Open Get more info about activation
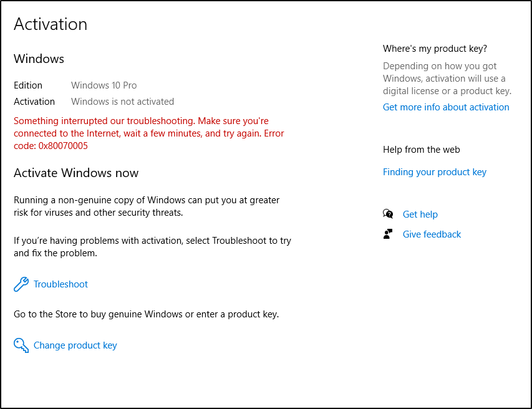This screenshot has width=532, height=409. pyautogui.click(x=446, y=107)
